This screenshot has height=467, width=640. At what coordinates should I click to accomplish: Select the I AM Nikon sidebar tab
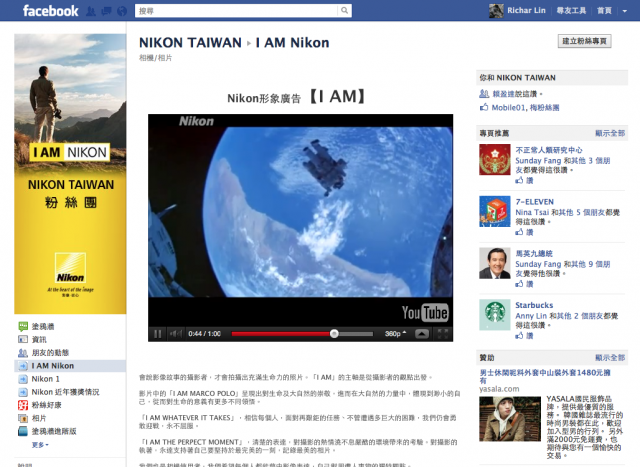(70, 366)
